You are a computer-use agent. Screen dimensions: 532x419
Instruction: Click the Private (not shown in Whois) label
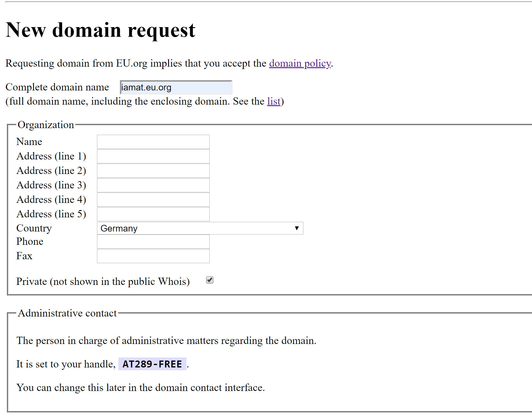(x=103, y=282)
